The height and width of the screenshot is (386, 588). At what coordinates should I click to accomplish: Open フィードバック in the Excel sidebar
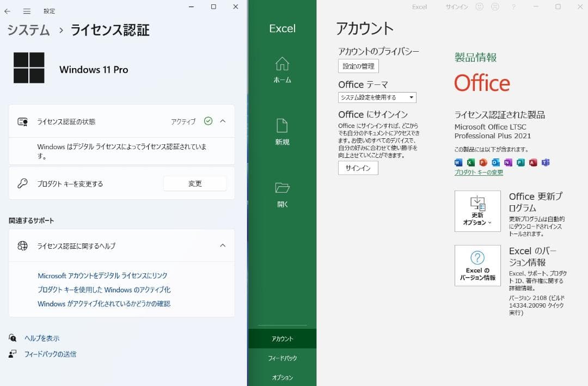(x=282, y=358)
